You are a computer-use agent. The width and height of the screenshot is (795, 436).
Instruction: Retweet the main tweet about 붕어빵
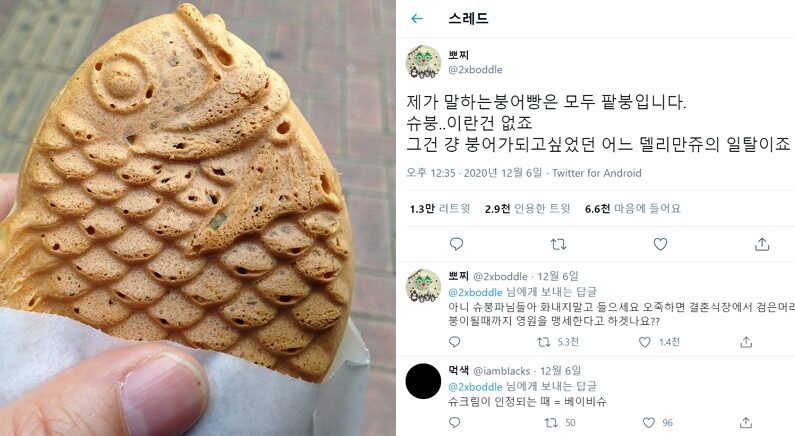point(558,244)
